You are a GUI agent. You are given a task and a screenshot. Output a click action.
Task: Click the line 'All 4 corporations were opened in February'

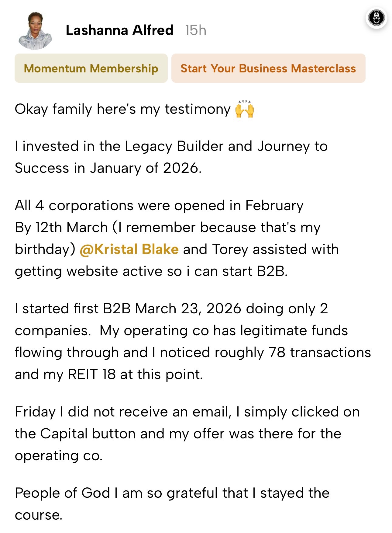coord(159,206)
